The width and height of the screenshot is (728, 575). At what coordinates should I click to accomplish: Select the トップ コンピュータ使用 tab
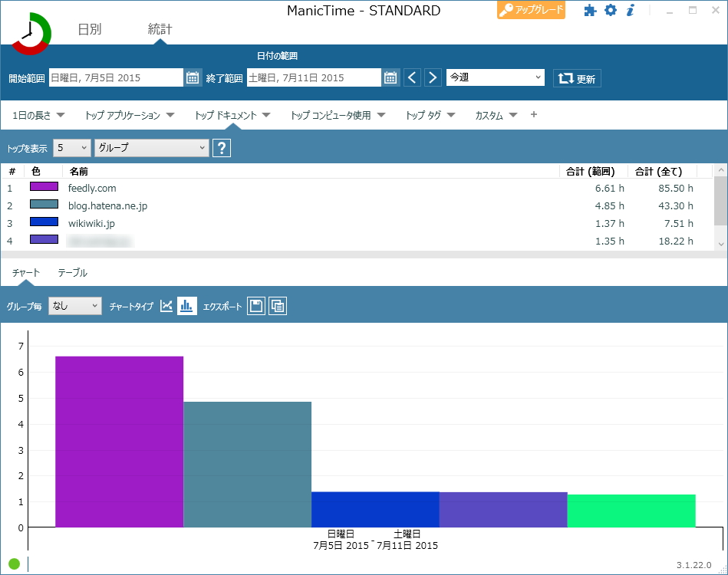[x=331, y=116]
